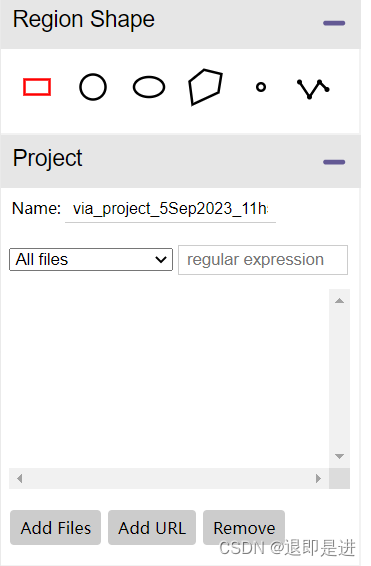Collapse the Project panel
371x566 pixels.
click(334, 162)
